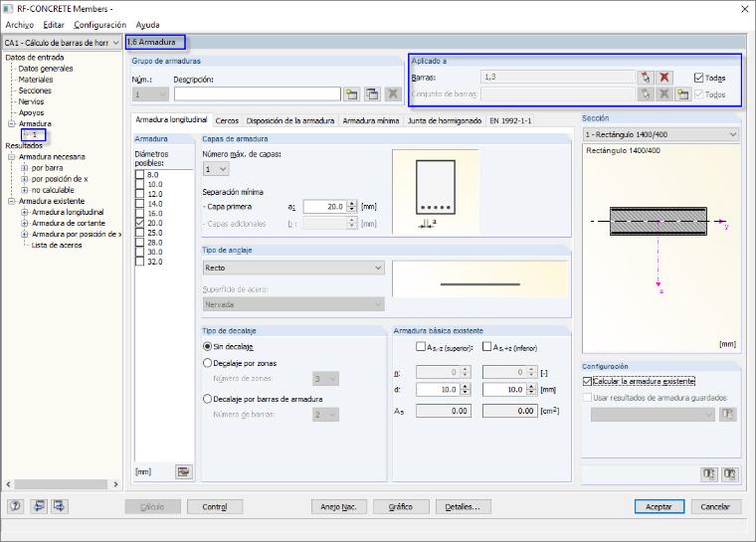Check the 25.0 diameter checkbox
Screen dimensions: 756x542
coord(140,233)
